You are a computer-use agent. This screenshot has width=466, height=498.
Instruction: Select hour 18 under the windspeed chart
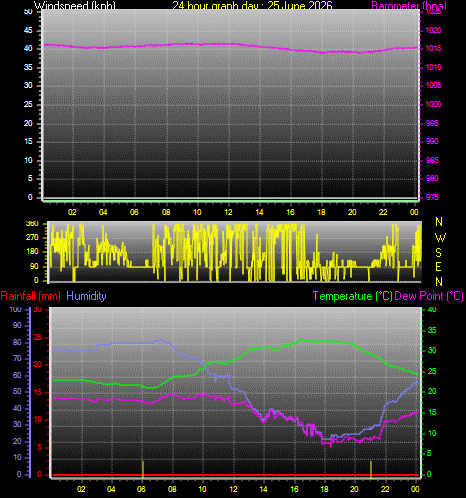coord(321,212)
